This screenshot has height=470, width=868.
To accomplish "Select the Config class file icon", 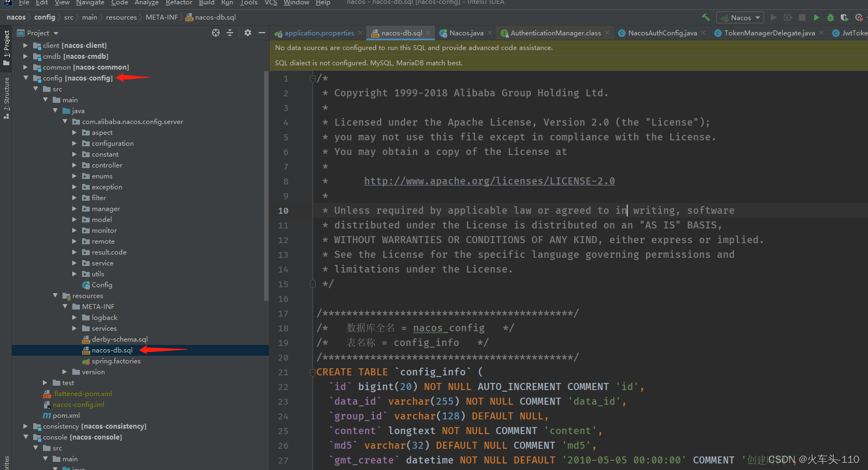I will [x=86, y=285].
